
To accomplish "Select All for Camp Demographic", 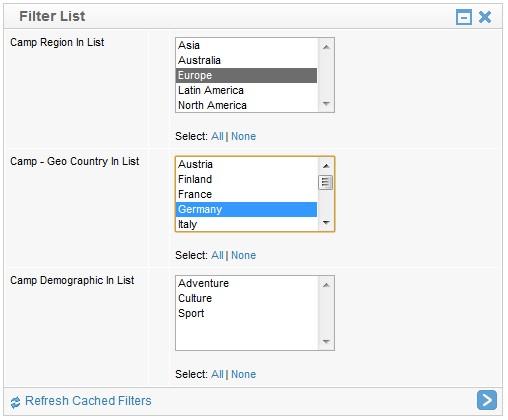I will (217, 374).
